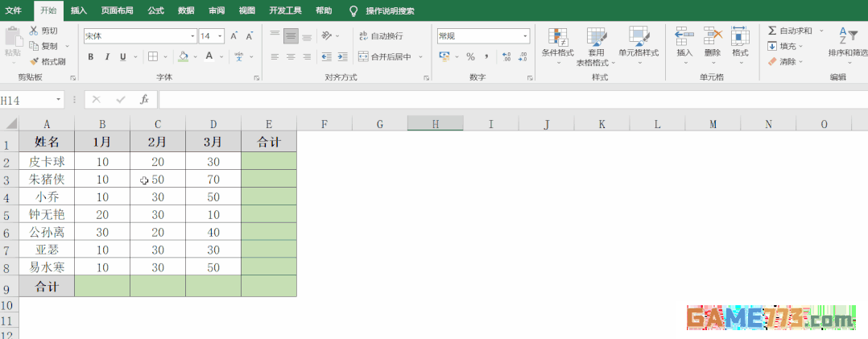The width and height of the screenshot is (868, 339).
Task: Open the font size dropdown
Action: tap(221, 36)
